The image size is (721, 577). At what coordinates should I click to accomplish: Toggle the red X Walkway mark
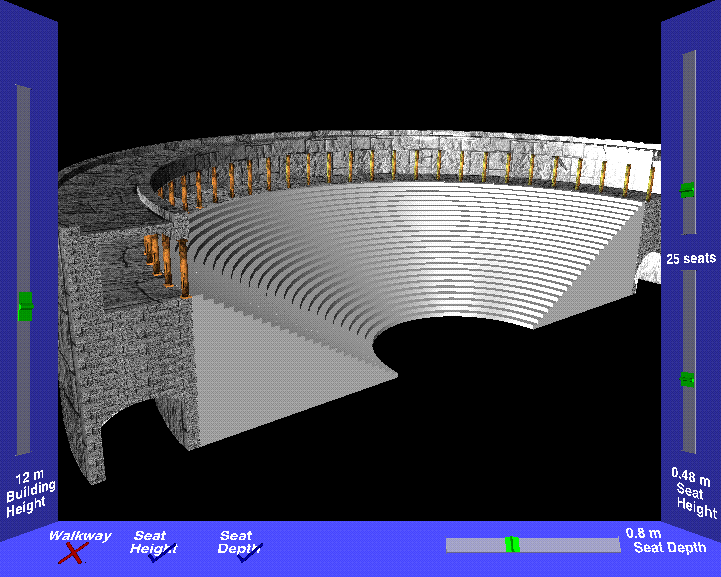pyautogui.click(x=73, y=553)
